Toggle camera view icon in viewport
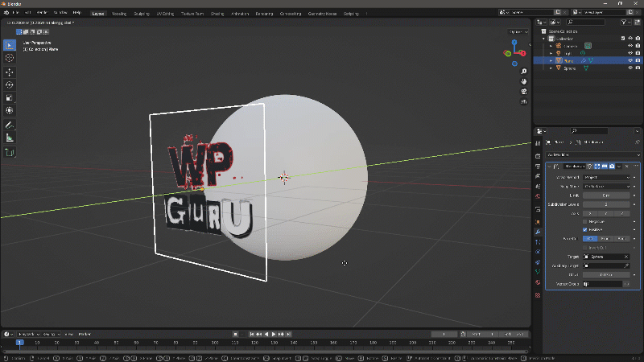The width and height of the screenshot is (644, 362). (x=524, y=91)
